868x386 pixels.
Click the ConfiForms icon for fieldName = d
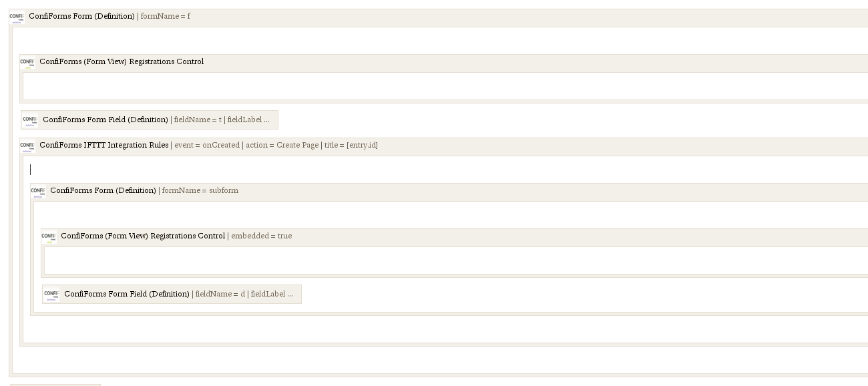(x=51, y=295)
